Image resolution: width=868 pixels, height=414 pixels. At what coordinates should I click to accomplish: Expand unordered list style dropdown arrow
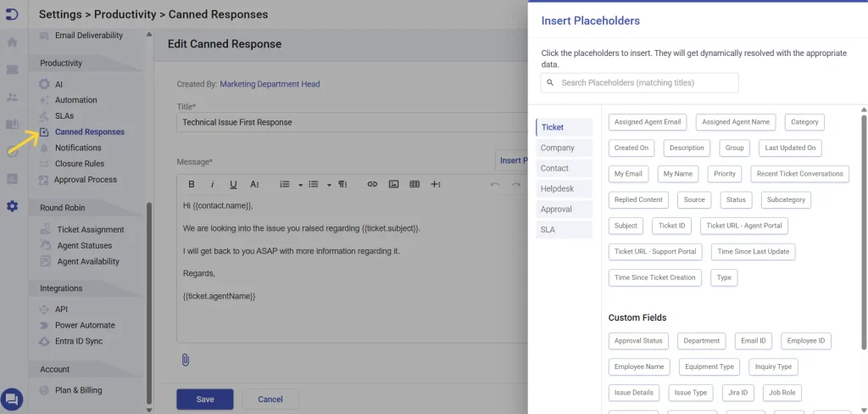tap(329, 185)
